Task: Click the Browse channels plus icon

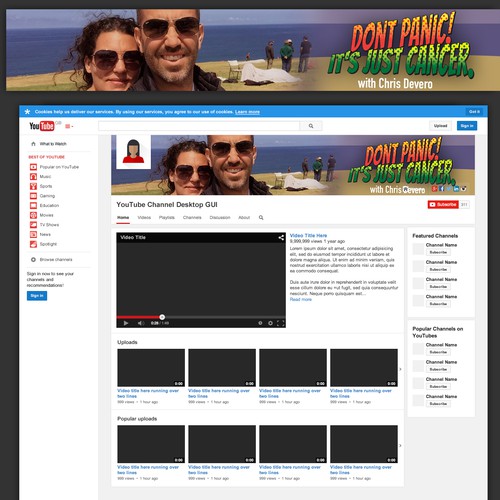Action: click(x=33, y=259)
